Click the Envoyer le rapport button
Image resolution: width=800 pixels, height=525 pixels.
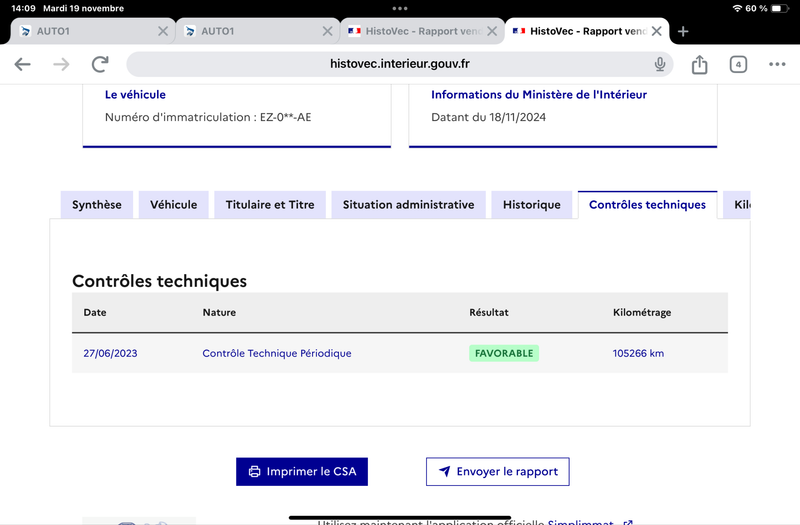497,471
